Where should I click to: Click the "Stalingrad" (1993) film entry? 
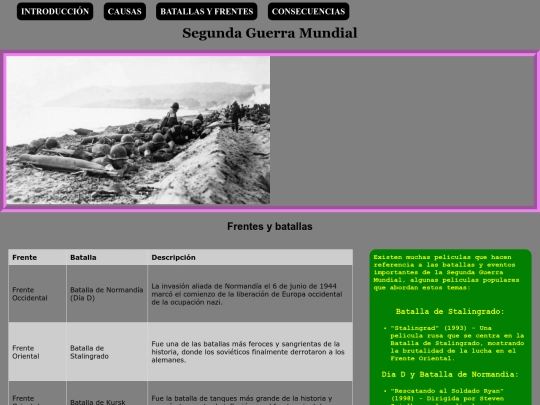tap(457, 343)
